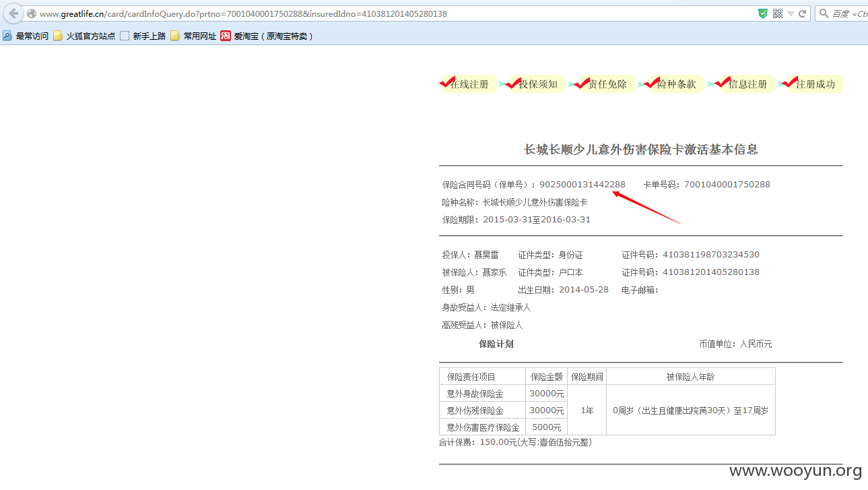The image size is (868, 490).
Task: Click 30000元 in the 意外身故保险金 row
Action: (x=547, y=394)
